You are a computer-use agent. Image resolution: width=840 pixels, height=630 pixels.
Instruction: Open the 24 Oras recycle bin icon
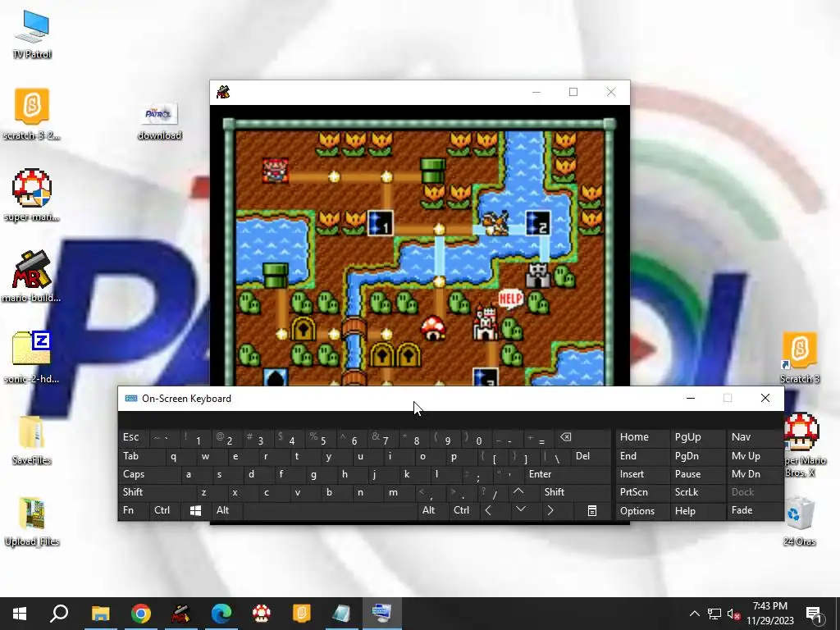799,520
